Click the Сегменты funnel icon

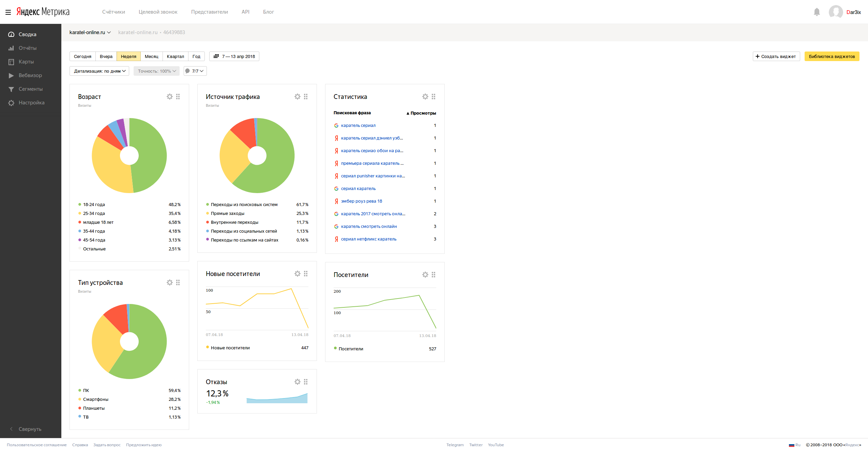[x=11, y=89]
